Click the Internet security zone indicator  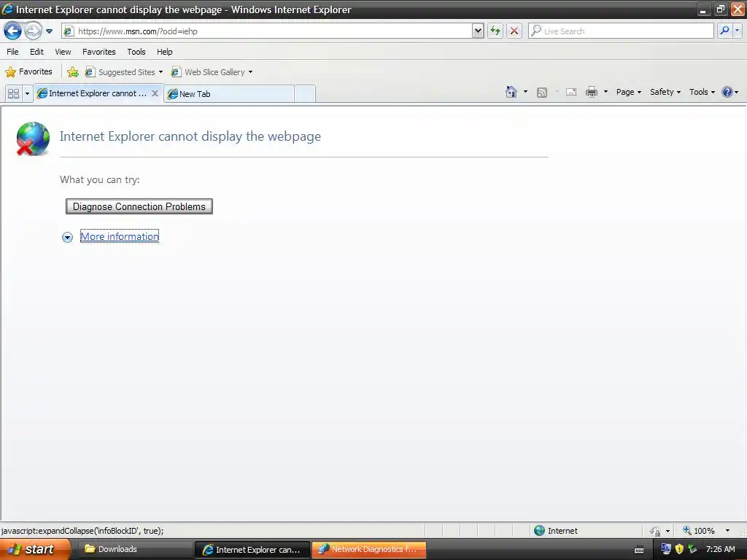pyautogui.click(x=555, y=531)
